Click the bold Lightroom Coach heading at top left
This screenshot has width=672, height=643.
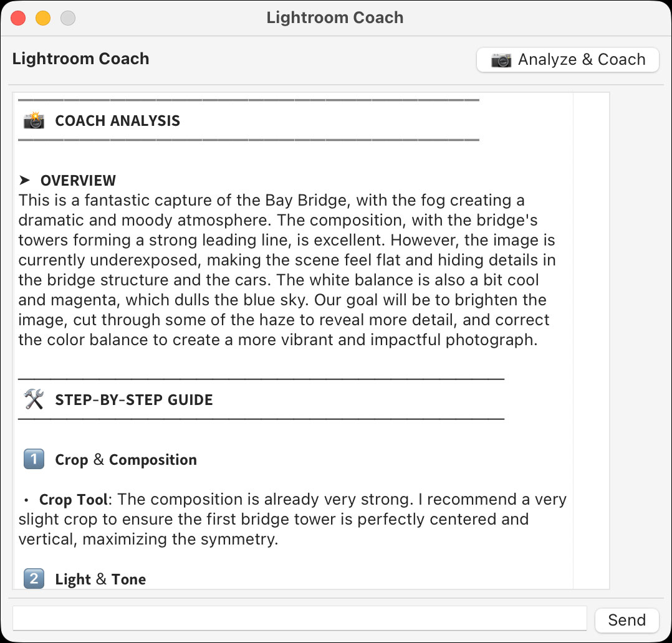80,58
